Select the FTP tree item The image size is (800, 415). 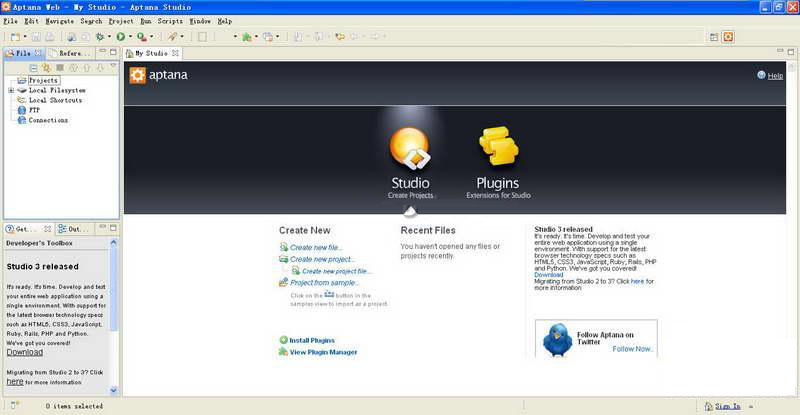[34, 110]
